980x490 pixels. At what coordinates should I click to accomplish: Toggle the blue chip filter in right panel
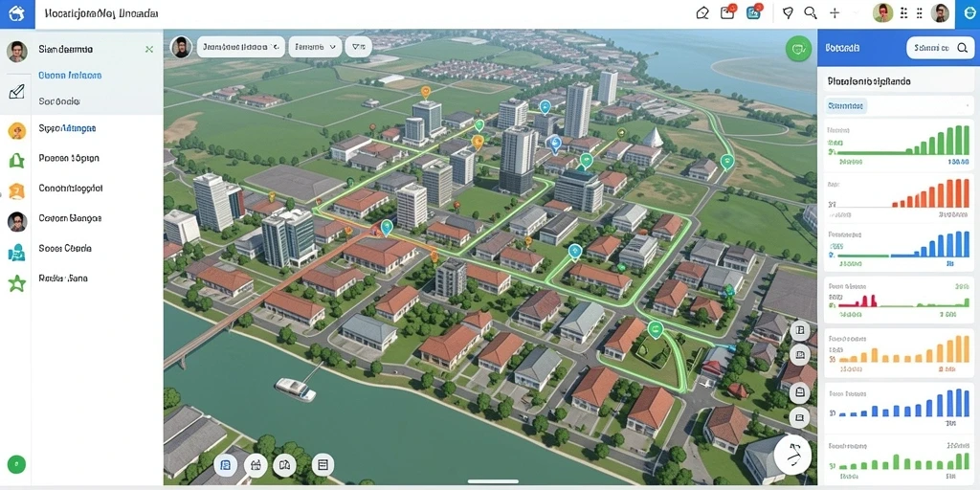(x=846, y=106)
